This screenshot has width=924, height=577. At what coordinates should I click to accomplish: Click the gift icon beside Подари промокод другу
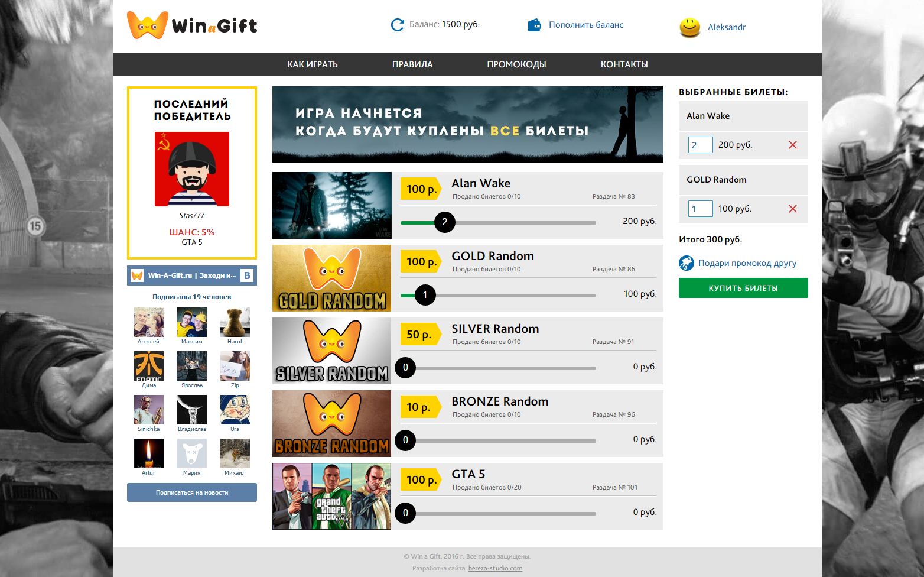687,263
